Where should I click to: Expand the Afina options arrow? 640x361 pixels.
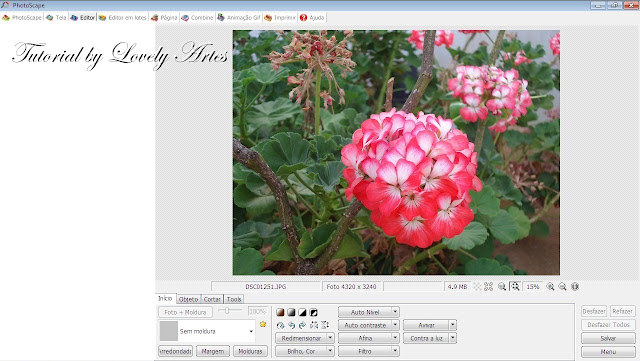pos(395,338)
